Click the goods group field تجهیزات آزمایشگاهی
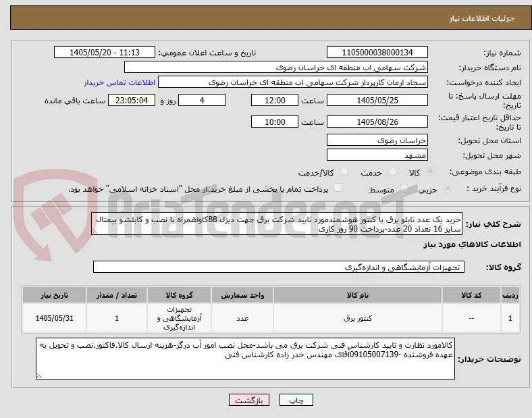Screen dimensions: 532x418 point(279,267)
